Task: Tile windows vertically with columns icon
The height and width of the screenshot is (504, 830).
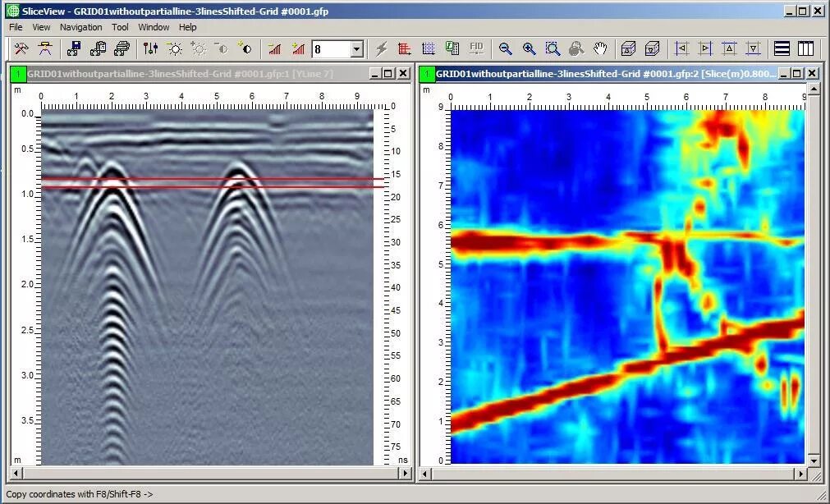Action: coord(805,48)
